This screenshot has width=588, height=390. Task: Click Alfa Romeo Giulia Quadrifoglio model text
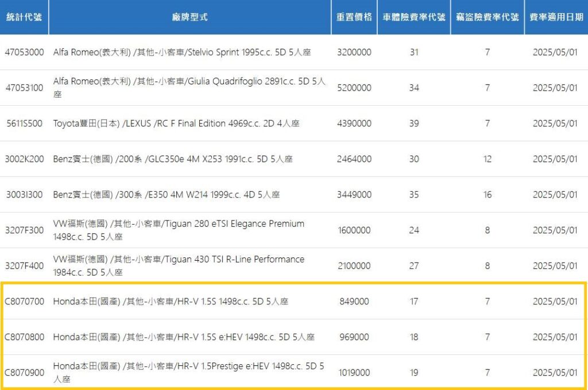189,88
